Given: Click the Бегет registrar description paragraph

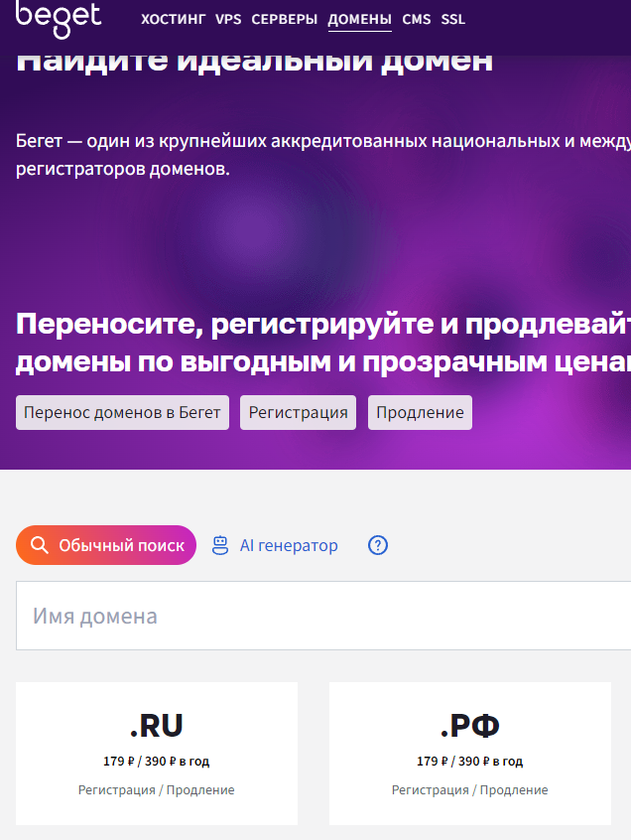Looking at the screenshot, I should point(323,155).
